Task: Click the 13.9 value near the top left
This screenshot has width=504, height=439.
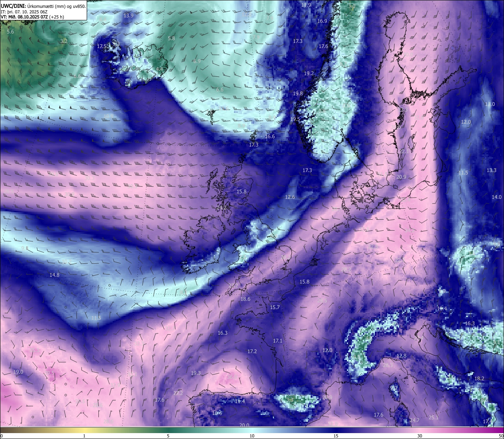Action: 128,15
